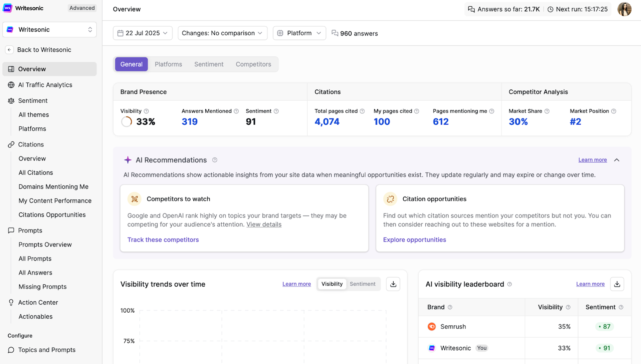Click the help icon in leaderboard Sentiment header
641x364 pixels.
point(621,307)
